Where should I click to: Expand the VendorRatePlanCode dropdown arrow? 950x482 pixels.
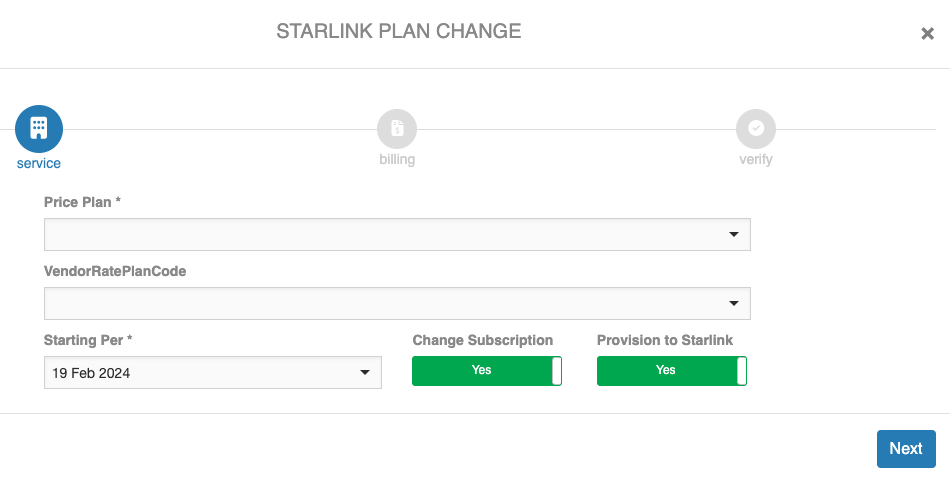(x=734, y=303)
